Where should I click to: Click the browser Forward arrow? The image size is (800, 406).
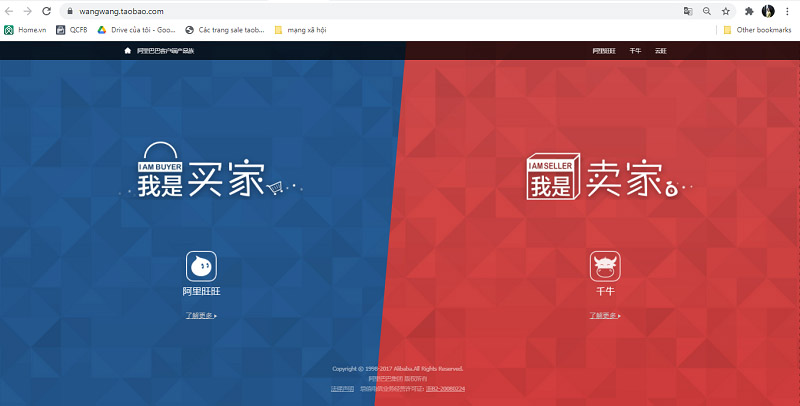[28, 11]
